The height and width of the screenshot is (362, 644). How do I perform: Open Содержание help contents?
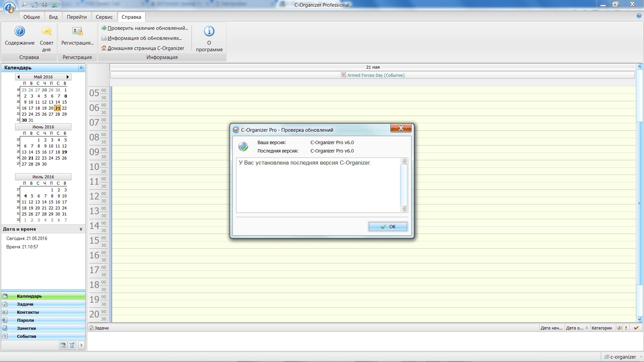tap(20, 37)
